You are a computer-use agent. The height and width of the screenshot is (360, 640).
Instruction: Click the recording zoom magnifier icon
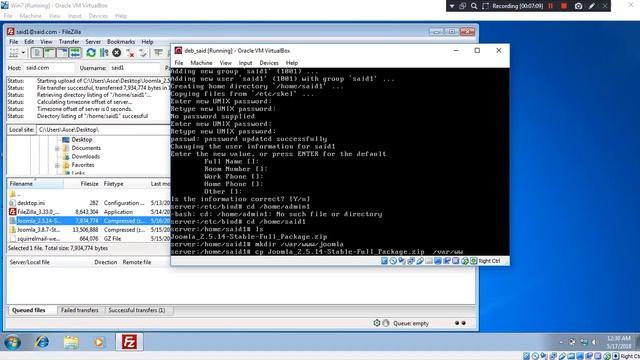[x=474, y=6]
